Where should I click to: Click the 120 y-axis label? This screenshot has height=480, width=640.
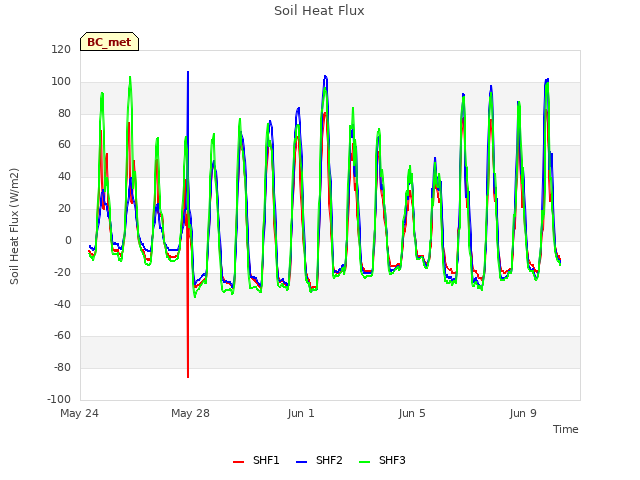(x=61, y=49)
